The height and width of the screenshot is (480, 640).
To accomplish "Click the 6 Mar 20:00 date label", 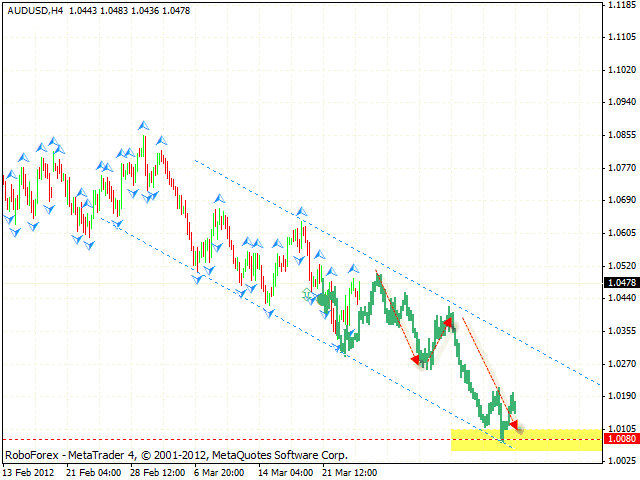I will point(219,473).
